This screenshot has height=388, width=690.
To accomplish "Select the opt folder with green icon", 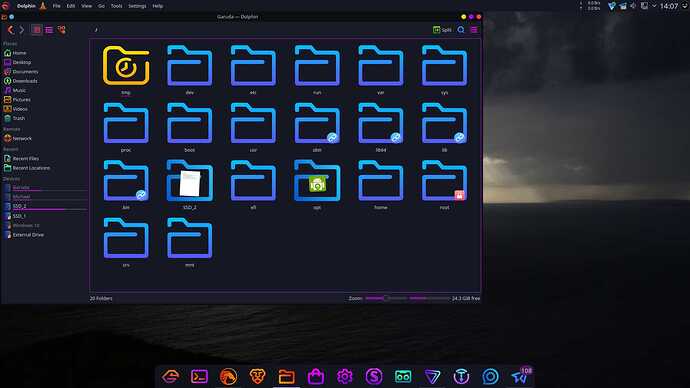I will click(x=317, y=181).
